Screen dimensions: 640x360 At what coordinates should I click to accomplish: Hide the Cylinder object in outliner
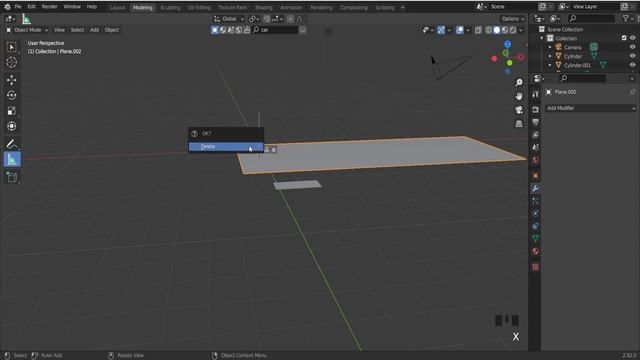[632, 56]
